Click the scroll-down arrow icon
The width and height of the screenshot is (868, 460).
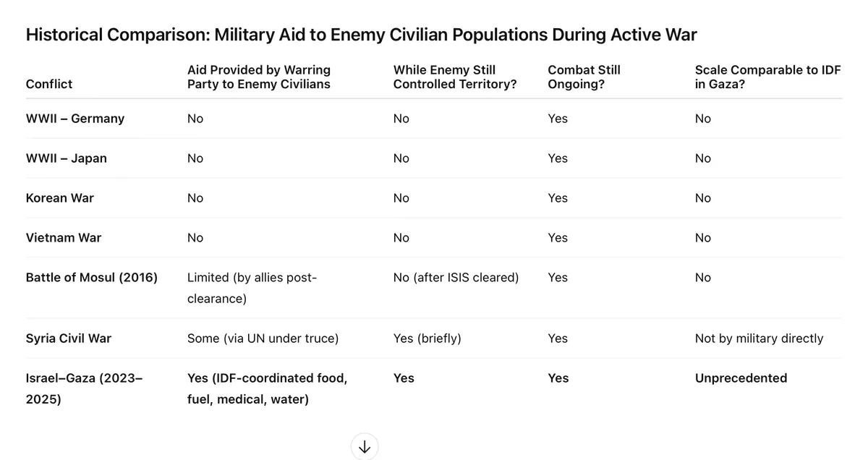click(x=365, y=447)
